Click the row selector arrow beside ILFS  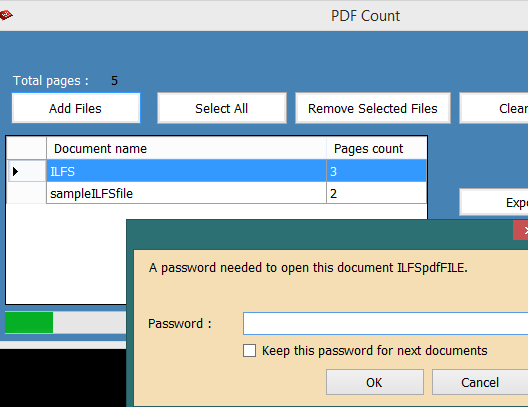tap(27, 171)
